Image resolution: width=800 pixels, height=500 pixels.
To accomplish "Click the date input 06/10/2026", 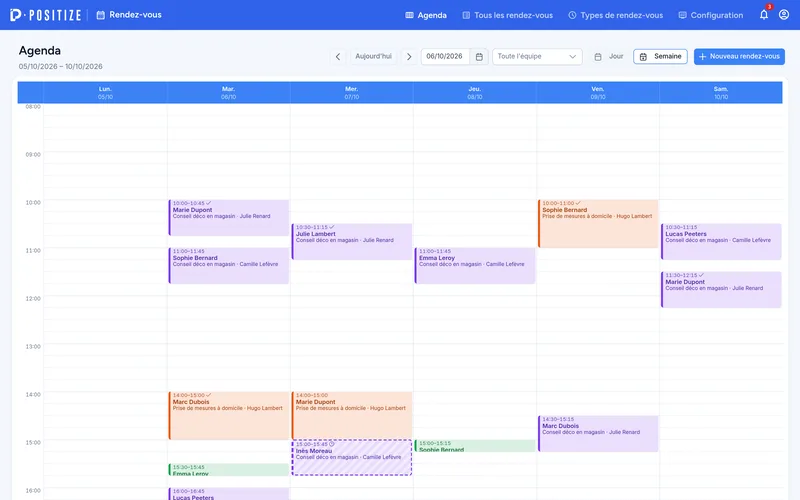I will point(445,57).
